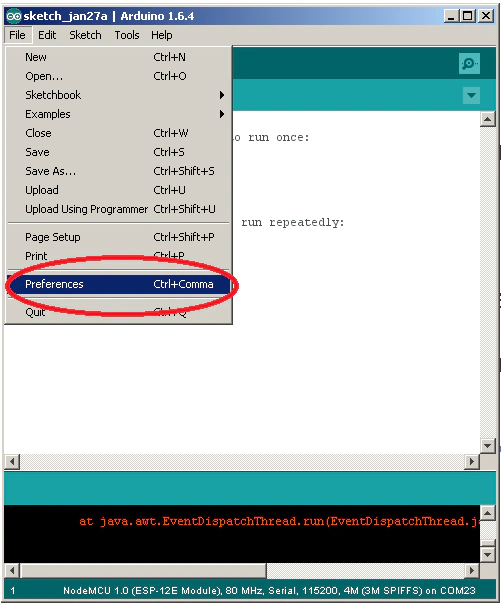Click the tab dropdown arrow button

click(471, 95)
